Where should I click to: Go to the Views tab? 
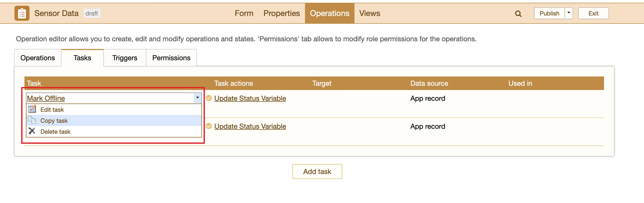[369, 13]
